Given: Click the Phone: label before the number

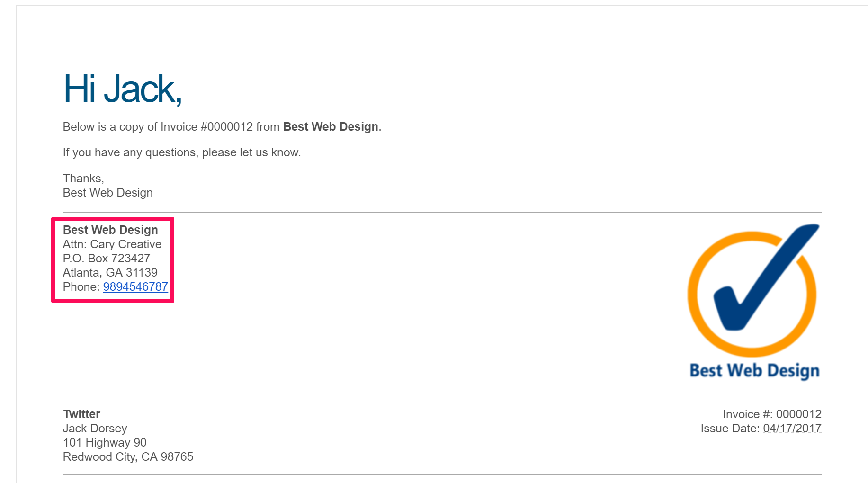Looking at the screenshot, I should (x=81, y=287).
